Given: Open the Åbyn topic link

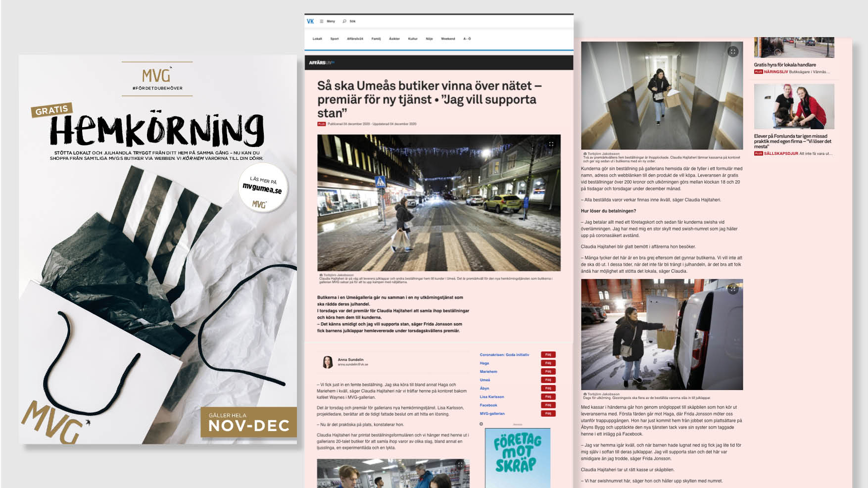Looking at the screenshot, I should (x=484, y=389).
